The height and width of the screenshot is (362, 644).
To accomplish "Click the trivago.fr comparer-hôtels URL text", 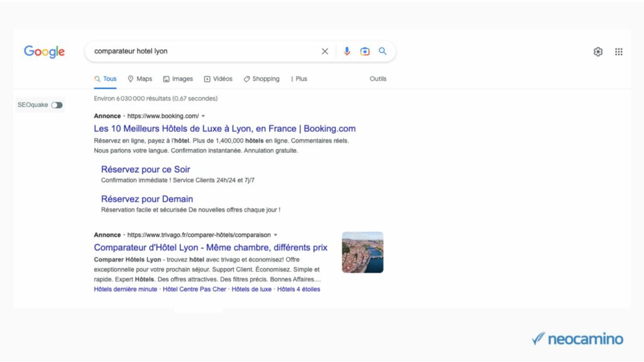I will click(199, 235).
